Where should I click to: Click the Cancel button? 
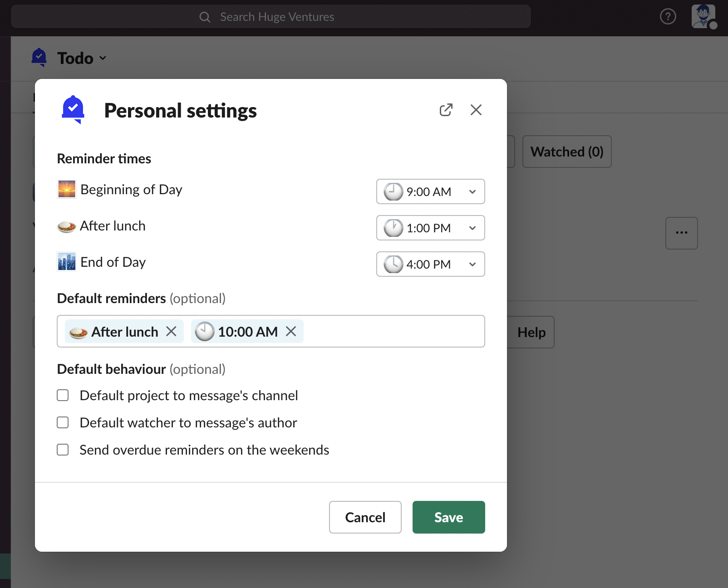[365, 517]
